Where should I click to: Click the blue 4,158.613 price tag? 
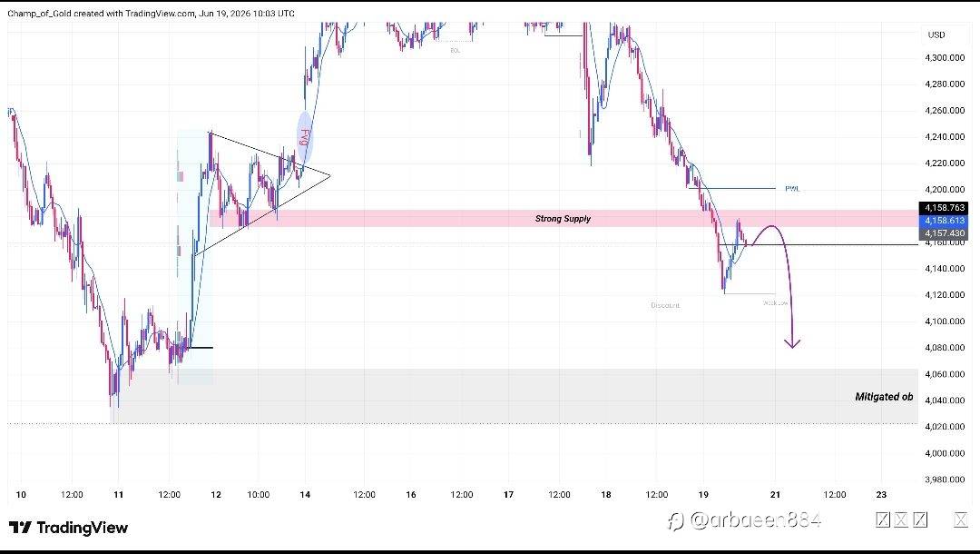[x=943, y=221]
